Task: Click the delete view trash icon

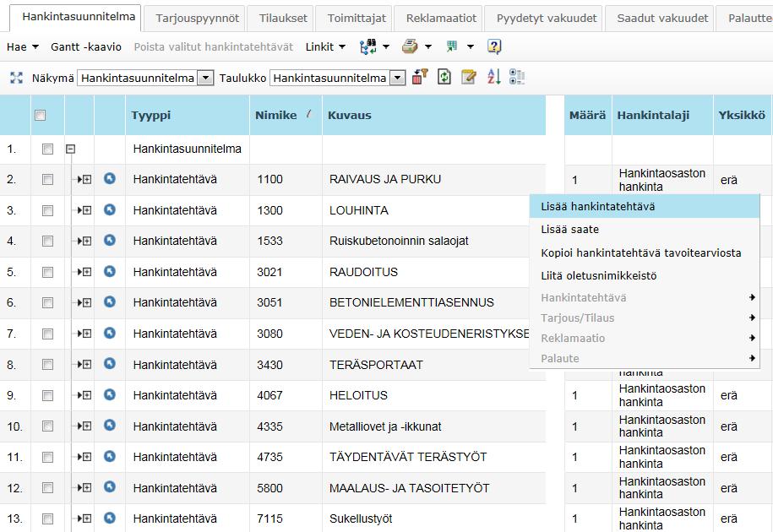Action: [x=420, y=77]
